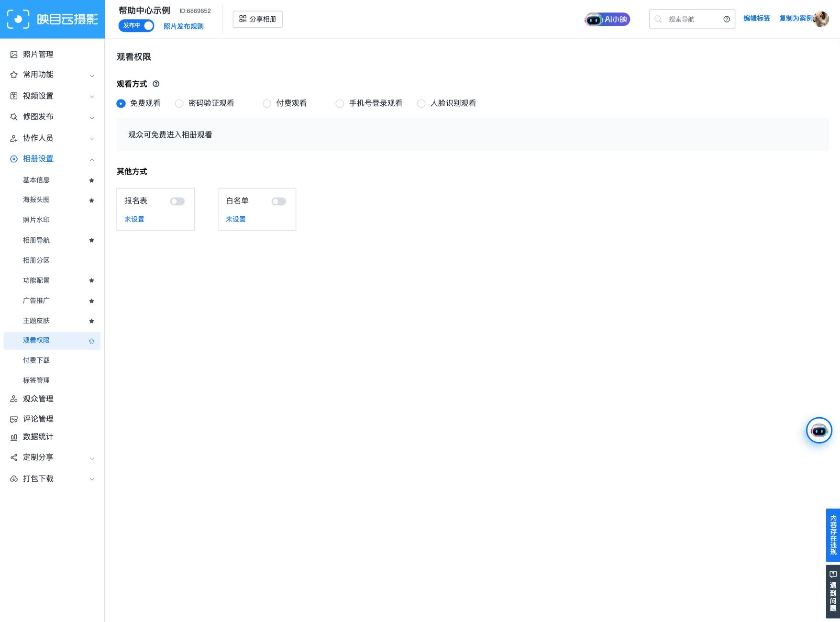Enable the 白名单 switch
The width and height of the screenshot is (840, 622).
(279, 201)
